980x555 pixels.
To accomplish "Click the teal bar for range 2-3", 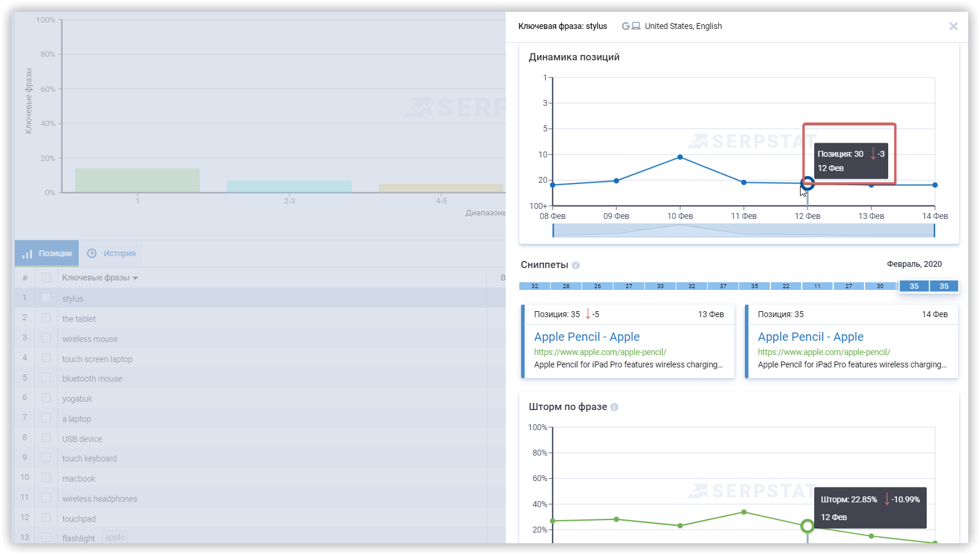I will coord(289,186).
